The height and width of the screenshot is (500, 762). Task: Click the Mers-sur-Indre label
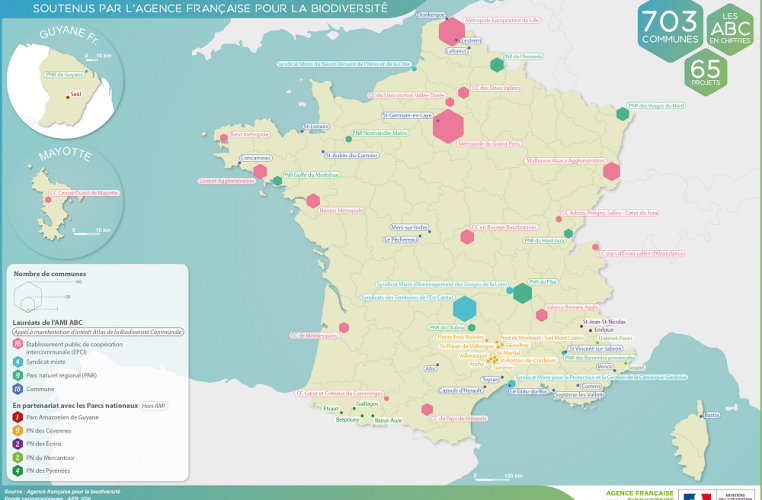tap(409, 227)
